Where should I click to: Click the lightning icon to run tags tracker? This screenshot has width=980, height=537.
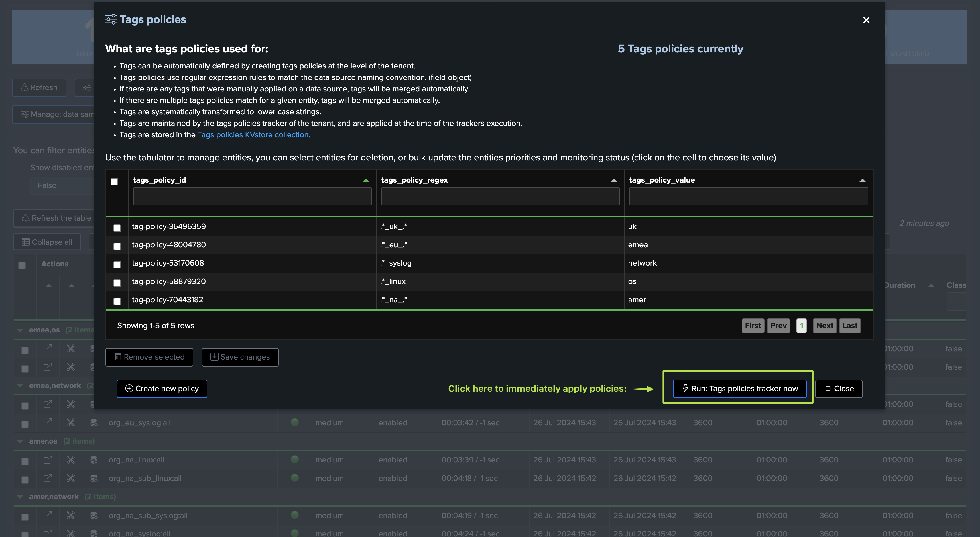[x=685, y=388]
